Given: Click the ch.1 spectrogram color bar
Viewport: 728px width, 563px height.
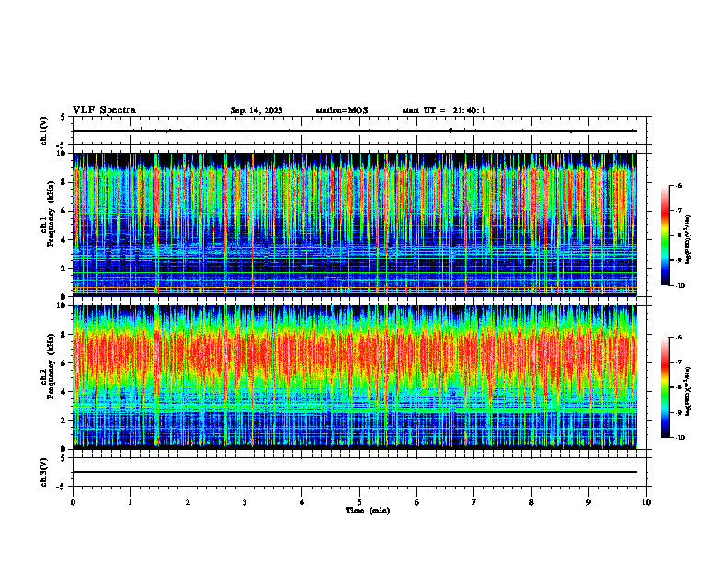Looking at the screenshot, I should 665,236.
